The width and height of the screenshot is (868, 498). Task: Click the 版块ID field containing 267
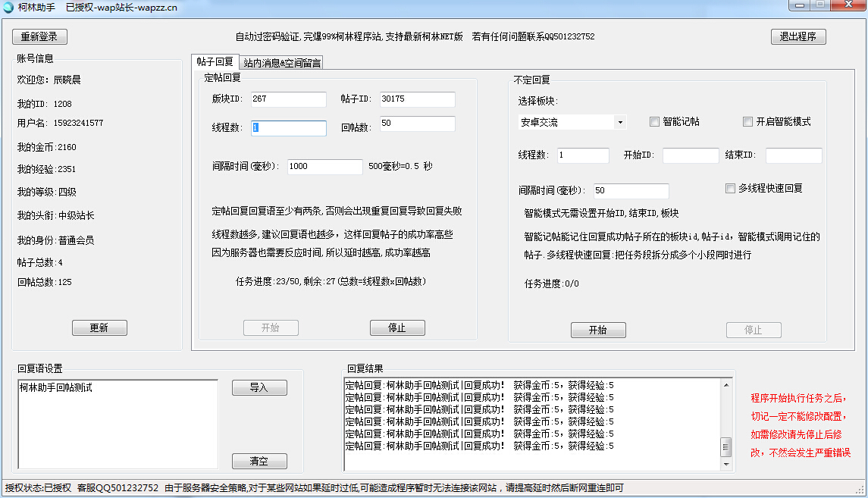pyautogui.click(x=288, y=99)
